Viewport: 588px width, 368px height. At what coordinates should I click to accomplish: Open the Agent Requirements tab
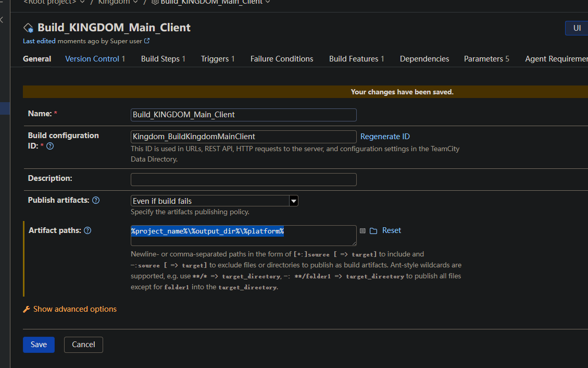[556, 59]
